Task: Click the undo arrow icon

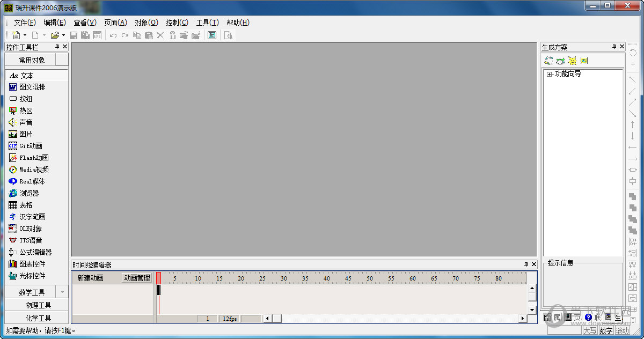Action: tap(113, 35)
